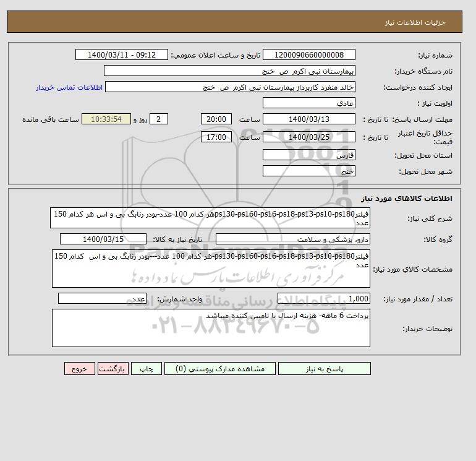Image resolution: width=476 pixels, height=461 pixels.
Task: Click the ایجاد کننده درخواست label
Action: pos(418,87)
